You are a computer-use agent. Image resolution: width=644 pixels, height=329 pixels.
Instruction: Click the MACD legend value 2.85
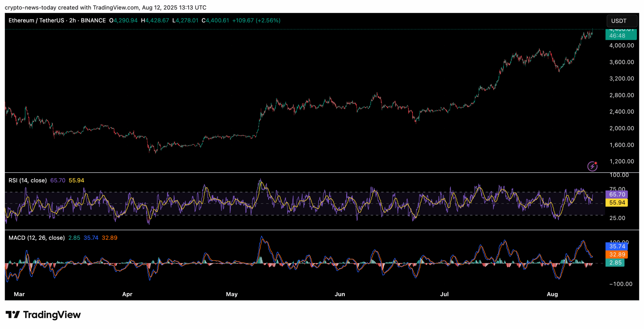(x=74, y=238)
